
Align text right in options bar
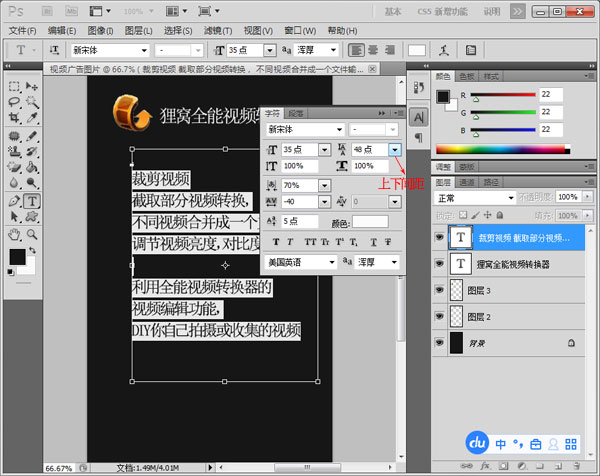pyautogui.click(x=390, y=50)
